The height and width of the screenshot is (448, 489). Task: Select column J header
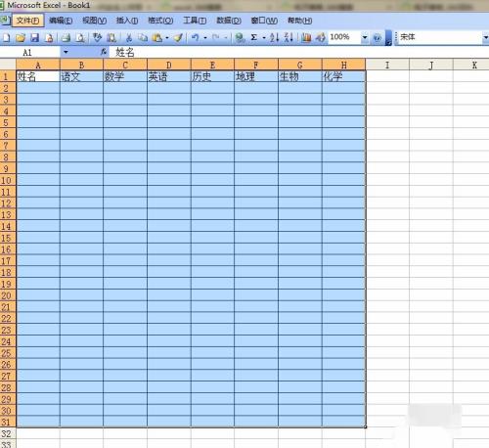coord(431,65)
